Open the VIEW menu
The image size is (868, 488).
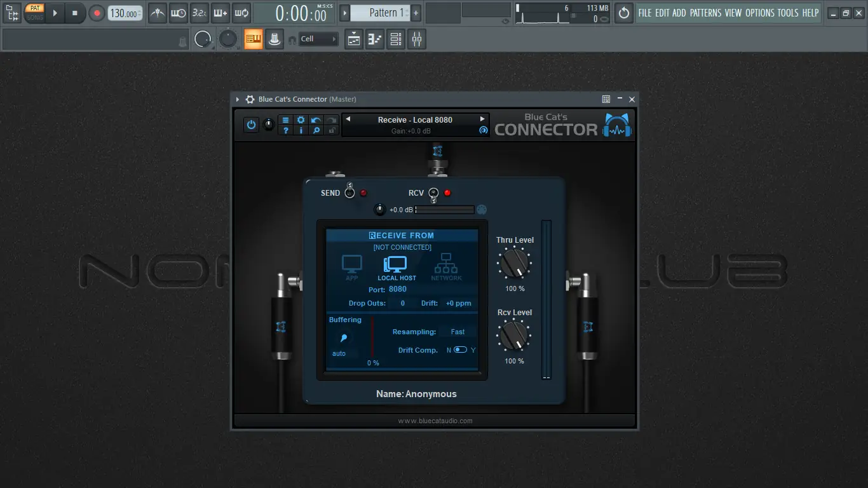pos(733,13)
